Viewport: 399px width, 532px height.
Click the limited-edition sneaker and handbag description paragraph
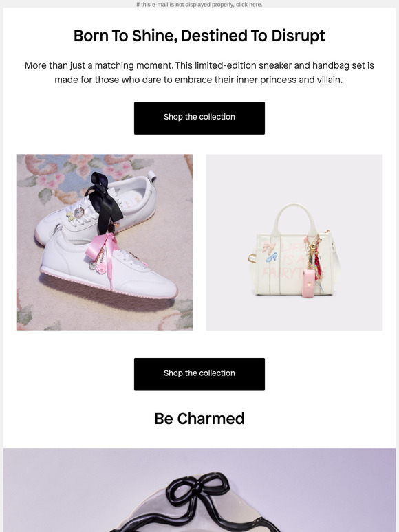[x=199, y=73]
